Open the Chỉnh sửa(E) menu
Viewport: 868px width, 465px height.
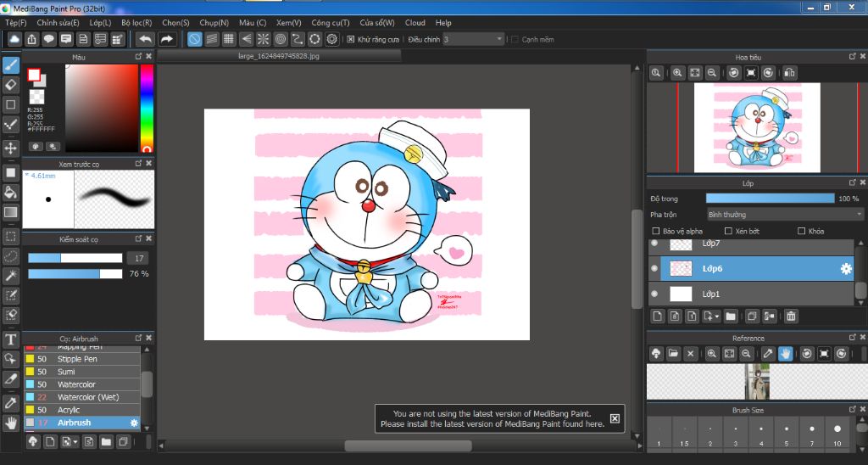tap(58, 23)
